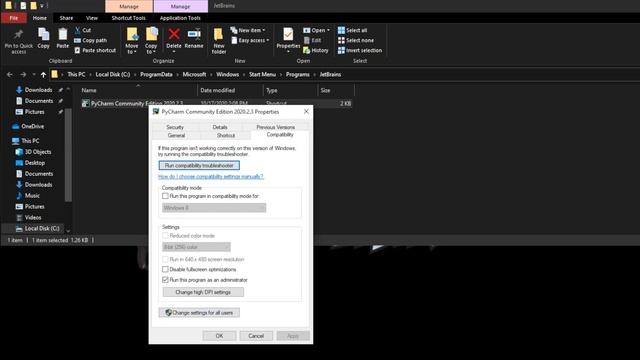Switch to the Previous Versions tab
640x360 pixels.
point(276,127)
